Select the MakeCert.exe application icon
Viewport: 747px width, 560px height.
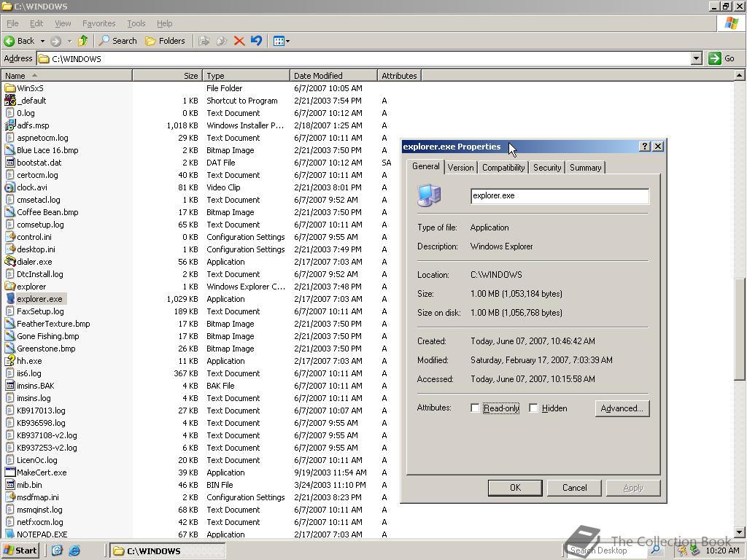pos(10,472)
